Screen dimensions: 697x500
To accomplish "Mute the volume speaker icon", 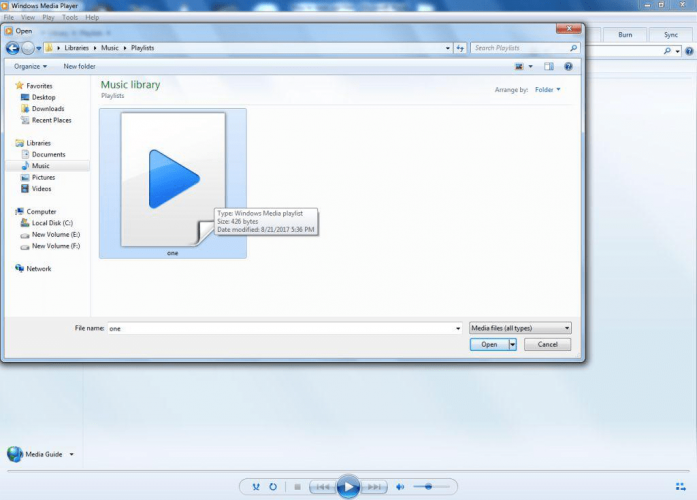I will pyautogui.click(x=400, y=487).
